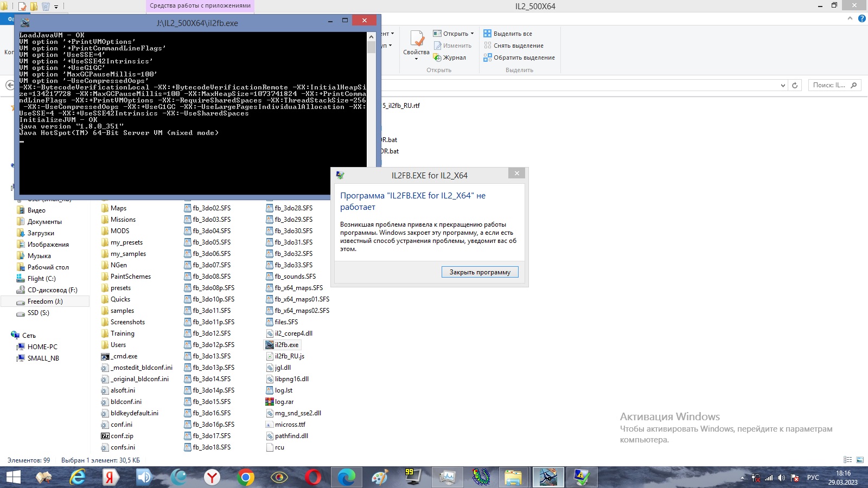
Task: Open the Средства работы с приложениями tab
Action: [x=200, y=6]
